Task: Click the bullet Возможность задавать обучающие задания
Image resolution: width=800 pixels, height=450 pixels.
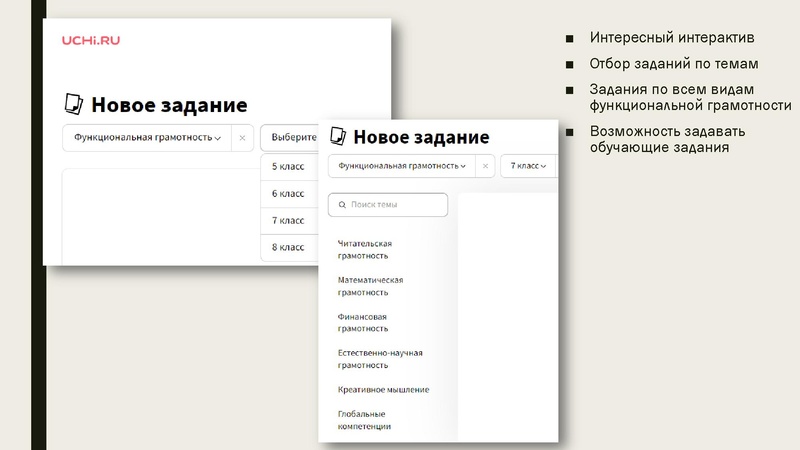Action: coord(667,139)
